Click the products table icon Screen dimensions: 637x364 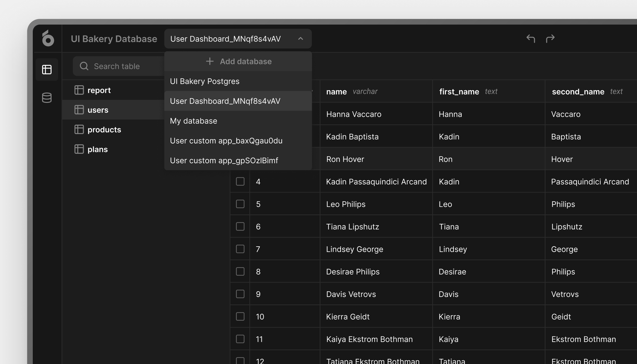[x=79, y=130]
